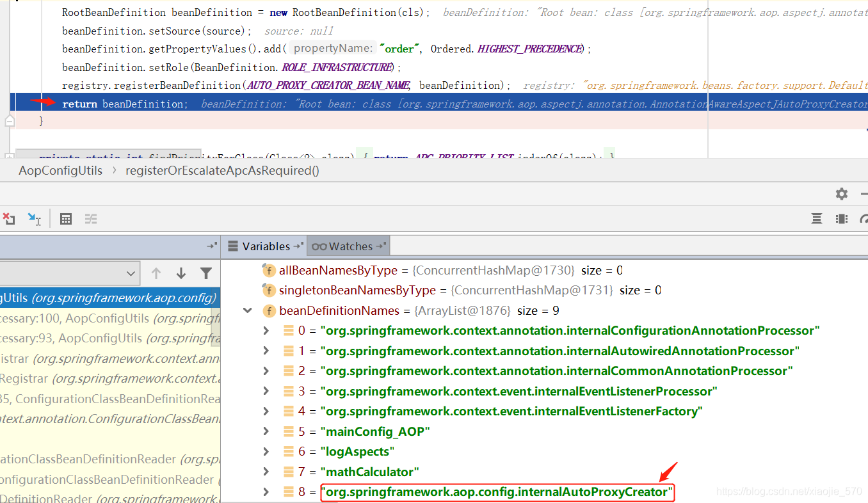
Task: Open the Evaluate Expression calculator icon
Action: coord(65,219)
